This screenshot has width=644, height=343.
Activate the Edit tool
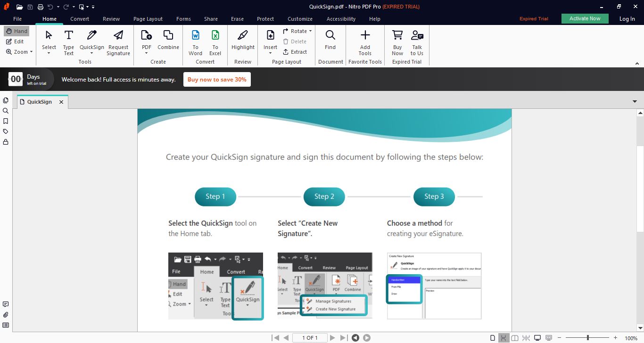(x=15, y=41)
